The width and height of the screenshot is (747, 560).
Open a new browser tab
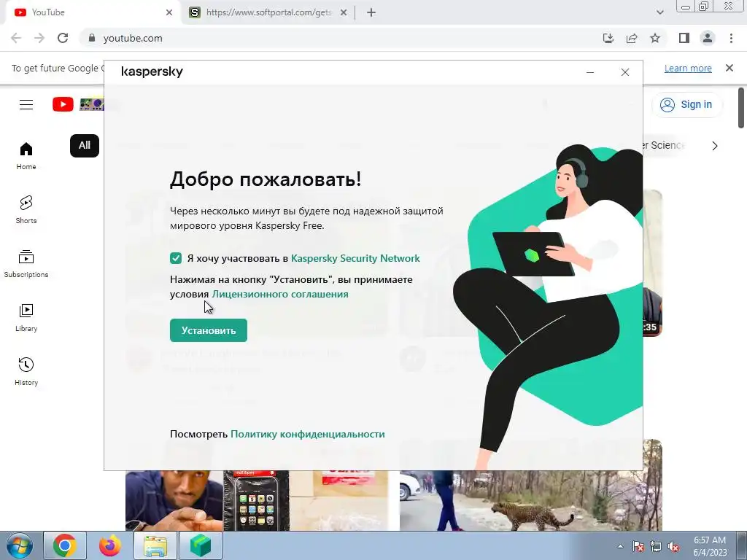pos(371,12)
